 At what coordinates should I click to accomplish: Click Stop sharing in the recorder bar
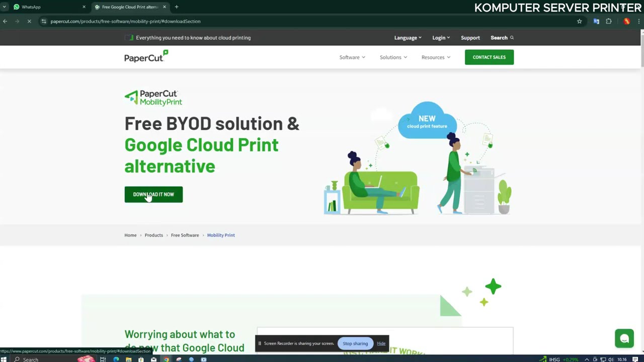[355, 343]
